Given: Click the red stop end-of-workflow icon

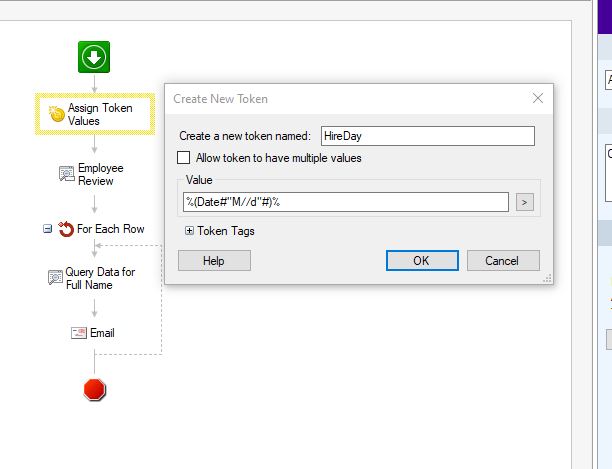Looking at the screenshot, I should (94, 390).
